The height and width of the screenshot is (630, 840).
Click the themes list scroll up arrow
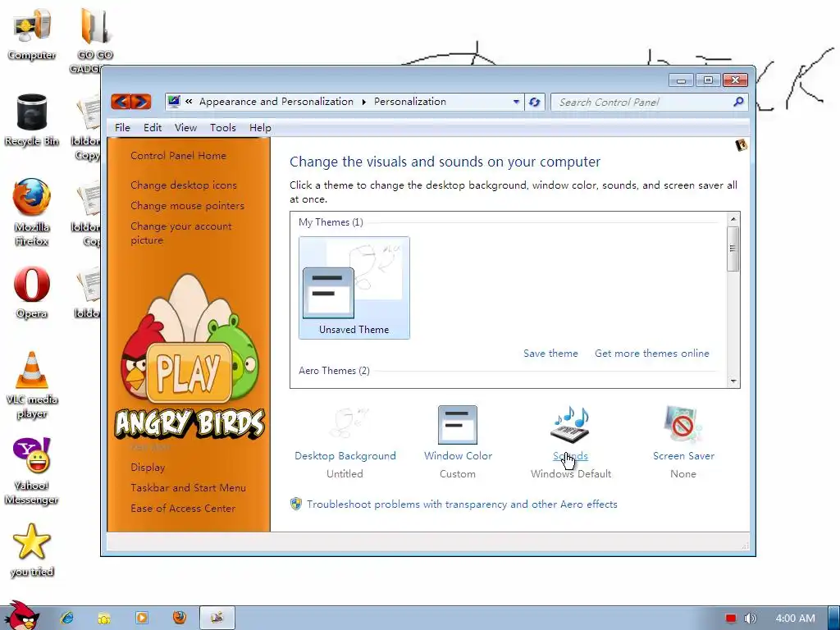(733, 218)
